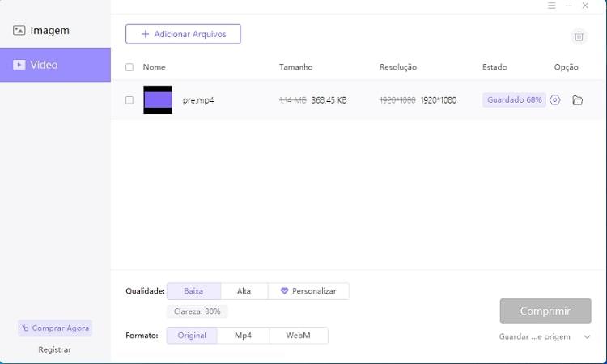Expand the Guardar origem dropdown

click(587, 336)
